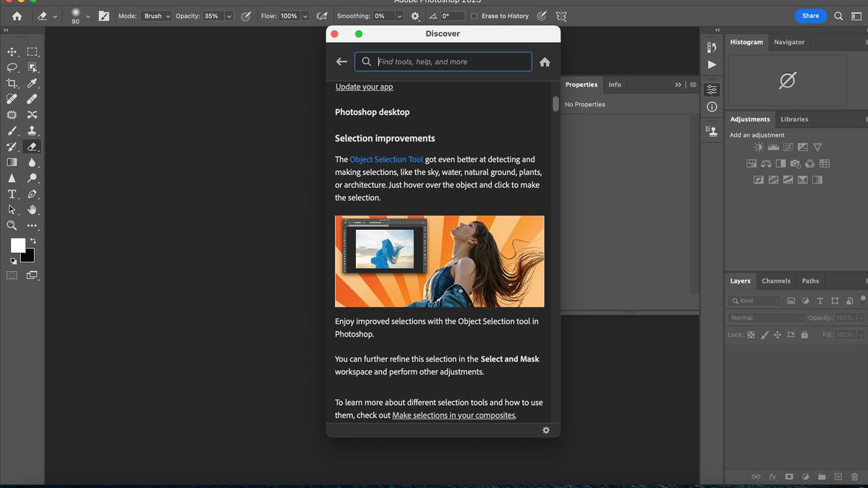Select the Eraser tool in toolbar
Viewport: 868px width, 488px height.
(x=33, y=147)
